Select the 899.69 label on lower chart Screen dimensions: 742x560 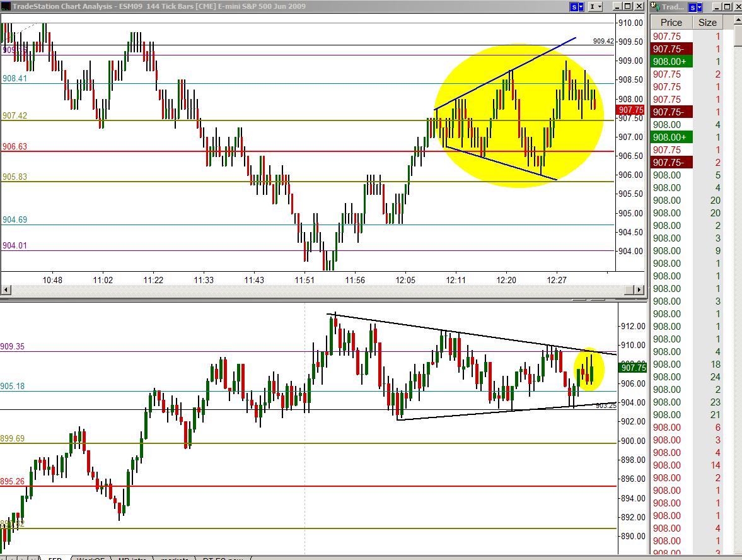pyautogui.click(x=13, y=438)
